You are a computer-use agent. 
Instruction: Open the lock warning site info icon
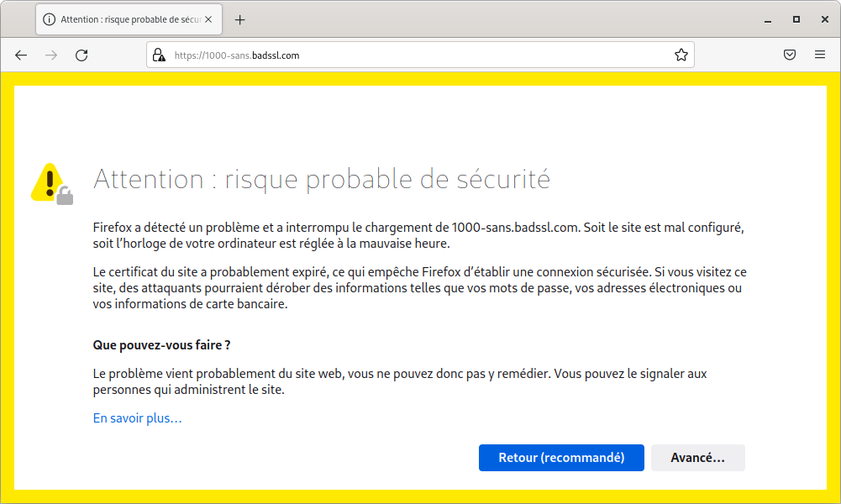pyautogui.click(x=159, y=55)
